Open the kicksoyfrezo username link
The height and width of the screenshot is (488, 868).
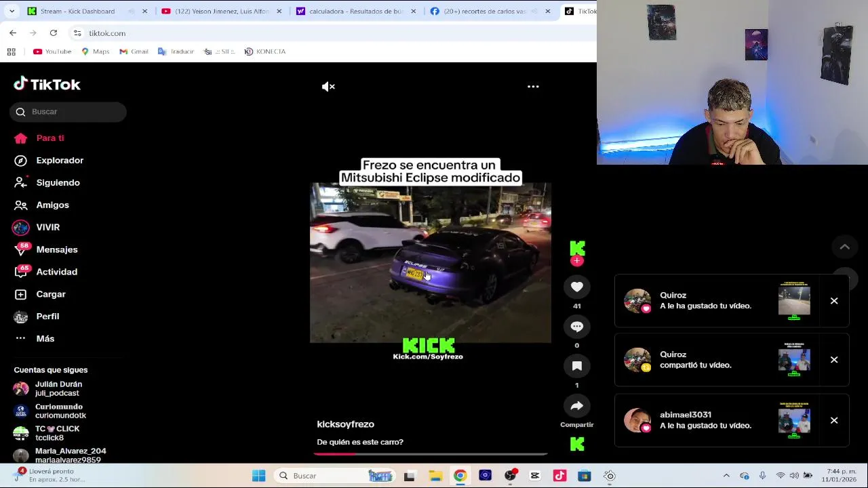point(345,424)
